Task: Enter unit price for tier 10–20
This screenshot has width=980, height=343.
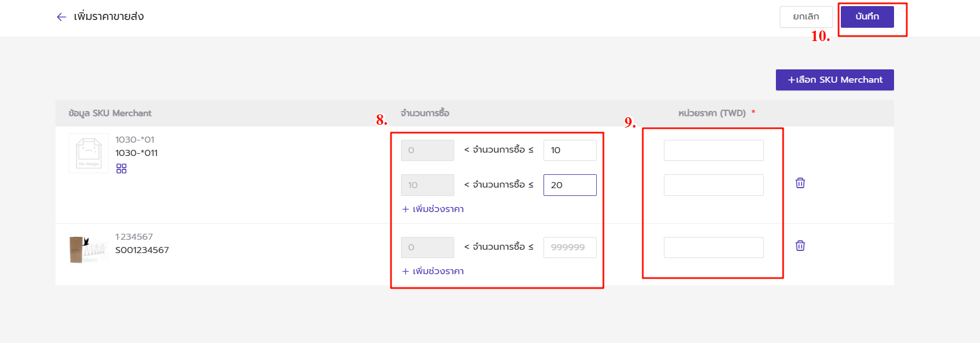Action: pos(713,185)
